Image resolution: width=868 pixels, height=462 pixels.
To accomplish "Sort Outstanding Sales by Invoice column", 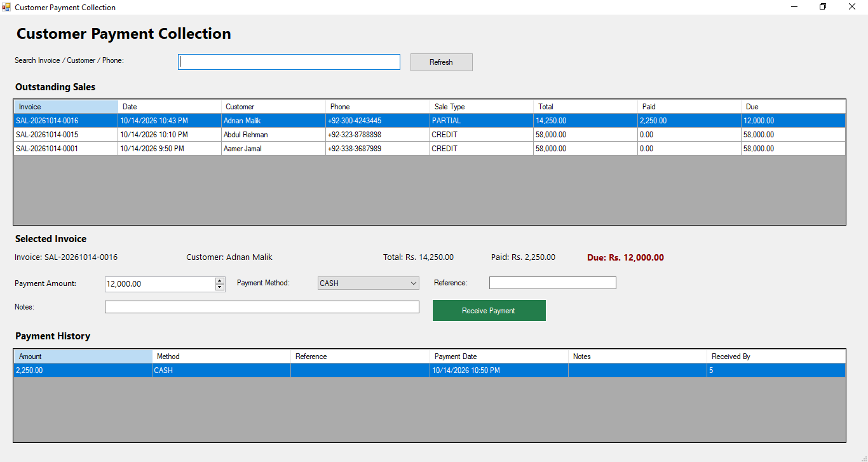I will (x=66, y=107).
